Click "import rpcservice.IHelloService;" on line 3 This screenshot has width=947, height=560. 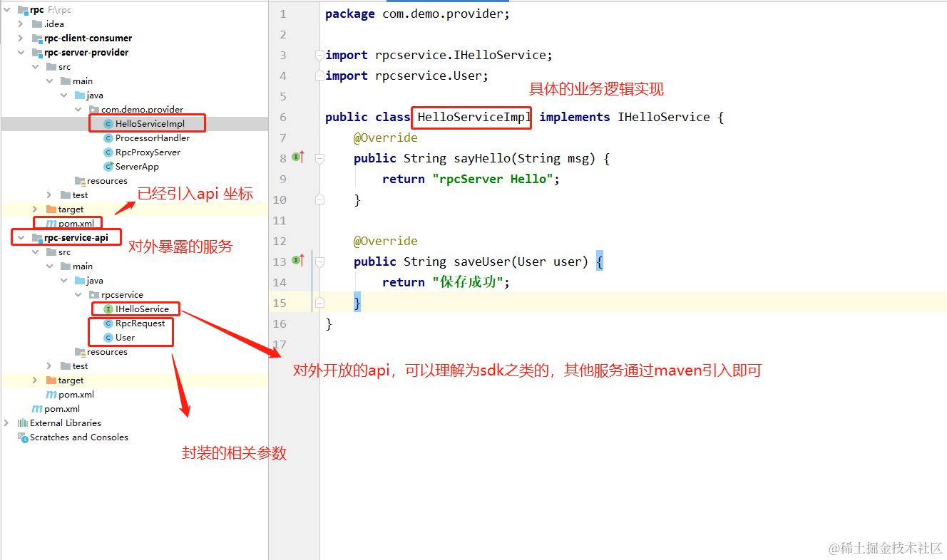coord(439,55)
